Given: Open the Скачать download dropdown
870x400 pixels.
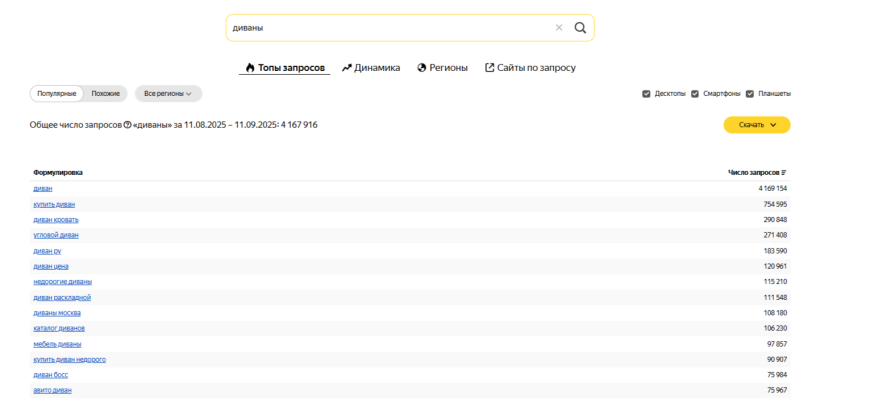Looking at the screenshot, I should coord(757,125).
